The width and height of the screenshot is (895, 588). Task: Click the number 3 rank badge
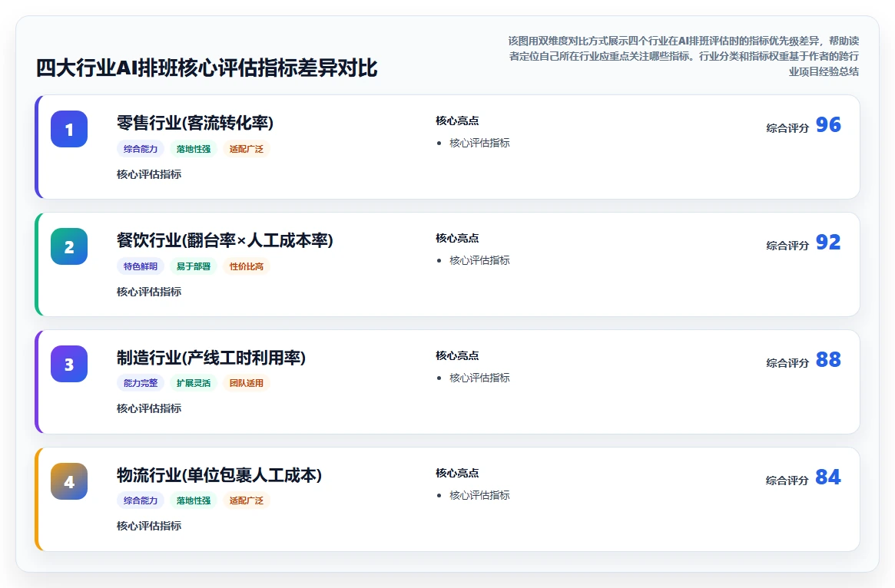pyautogui.click(x=69, y=364)
